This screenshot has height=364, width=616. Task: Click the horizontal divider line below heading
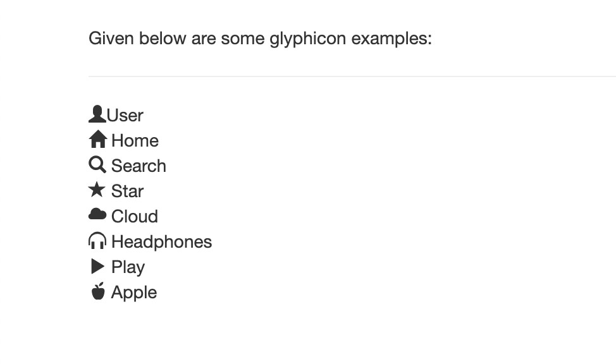pyautogui.click(x=352, y=76)
